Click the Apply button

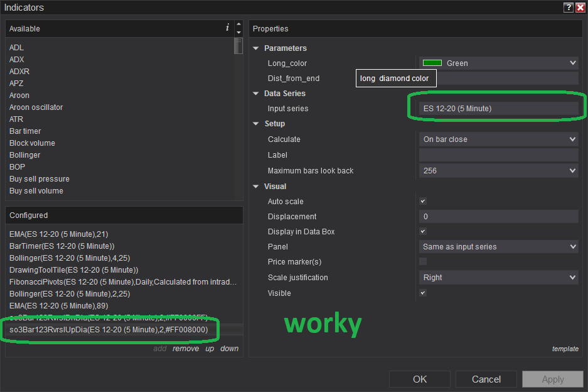553,379
